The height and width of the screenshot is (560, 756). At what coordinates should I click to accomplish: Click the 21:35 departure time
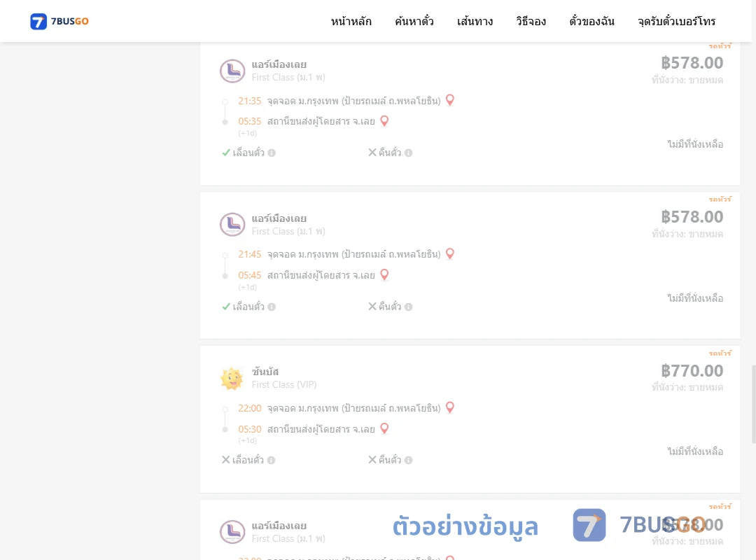pos(250,101)
